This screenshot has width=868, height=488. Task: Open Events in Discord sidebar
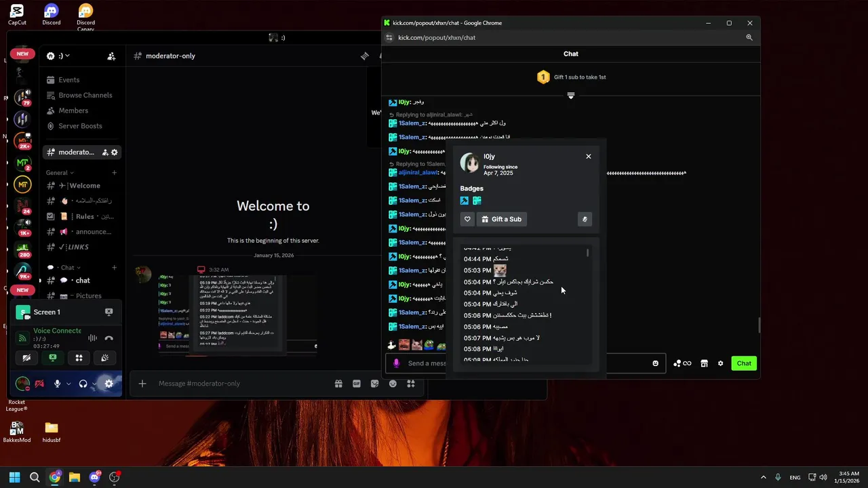click(83, 80)
